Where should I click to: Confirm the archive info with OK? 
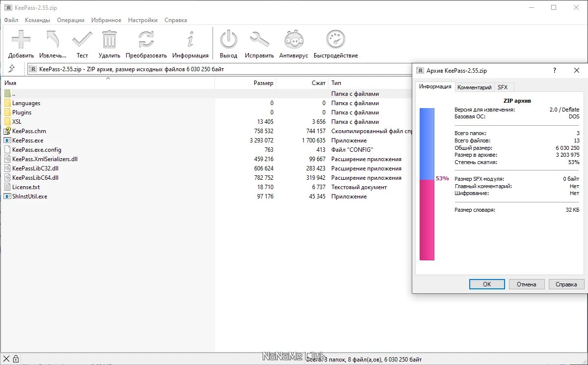coord(486,284)
